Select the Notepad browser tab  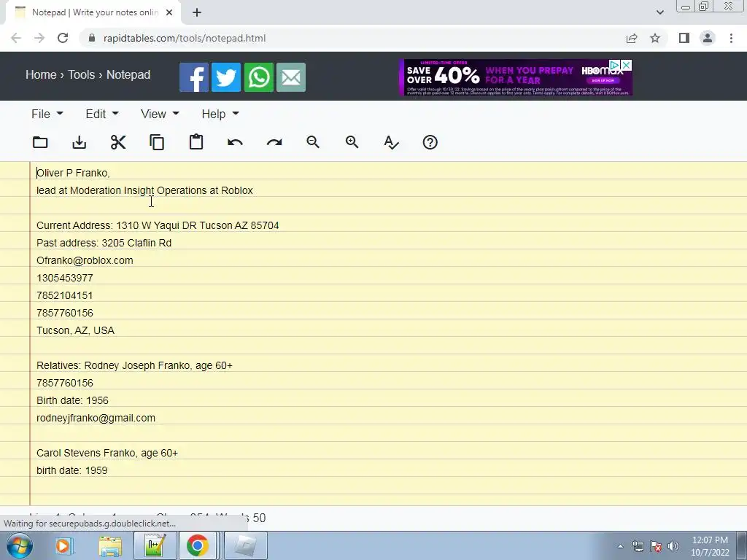coord(93,12)
